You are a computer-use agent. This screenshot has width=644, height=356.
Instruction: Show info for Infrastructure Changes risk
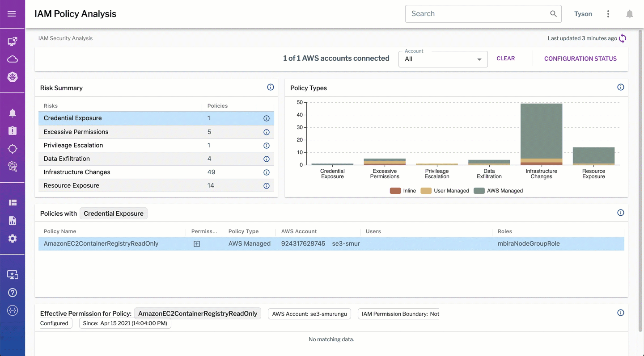click(267, 172)
